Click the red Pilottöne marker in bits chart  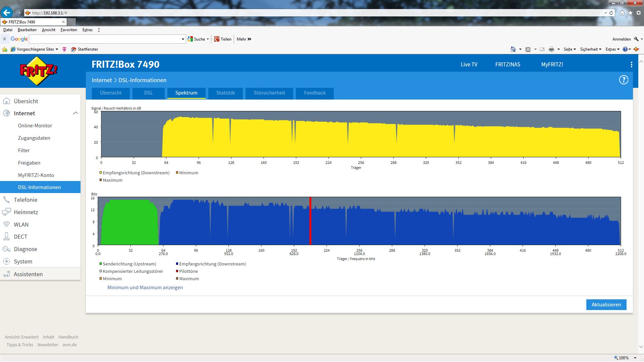(310, 221)
